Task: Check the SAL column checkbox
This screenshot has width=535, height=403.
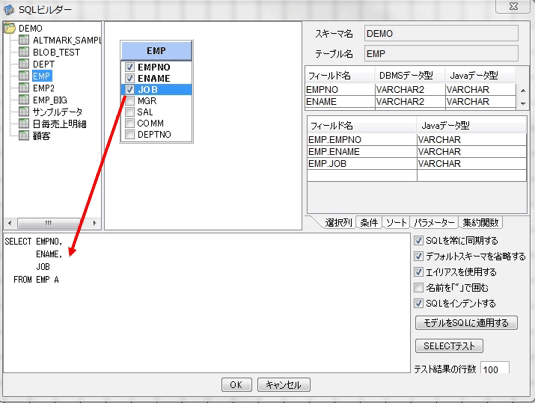Action: [x=130, y=112]
